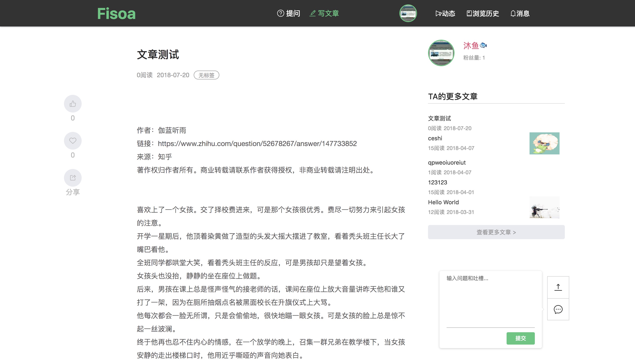Image resolution: width=635 pixels, height=364 pixels.
Task: Open the ceshi article thumbnail
Action: 544,143
